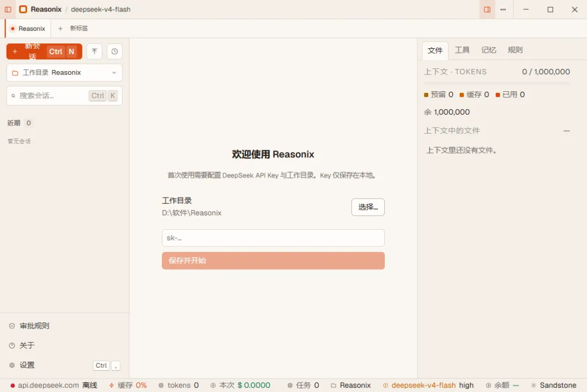Click the search magnifier icon
Image resolution: width=587 pixels, height=392 pixels.
point(13,96)
